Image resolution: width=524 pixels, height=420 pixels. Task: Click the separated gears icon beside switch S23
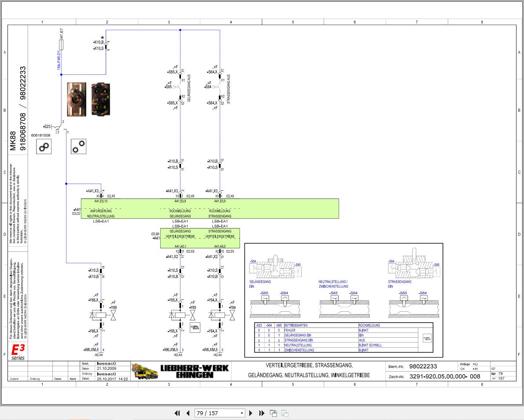coord(78,146)
